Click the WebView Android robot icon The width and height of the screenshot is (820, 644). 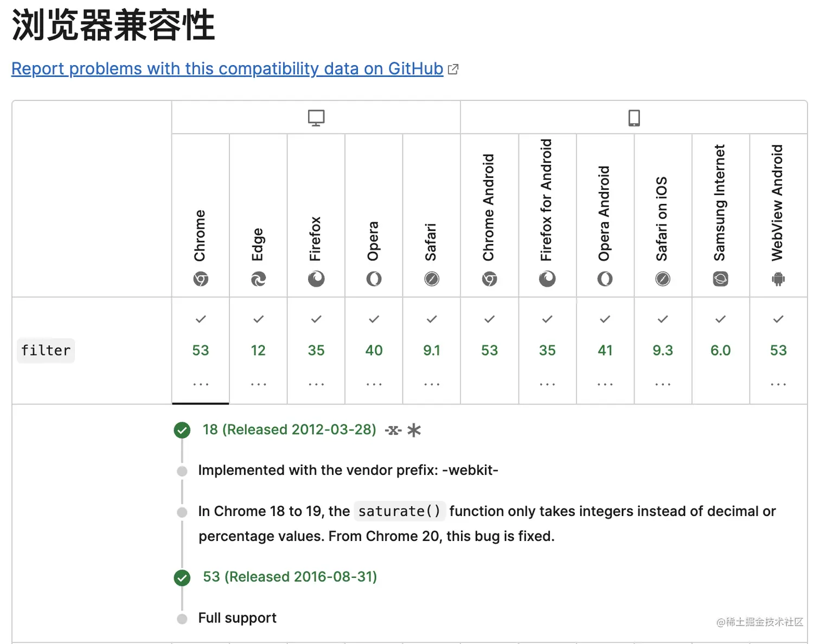pos(778,279)
